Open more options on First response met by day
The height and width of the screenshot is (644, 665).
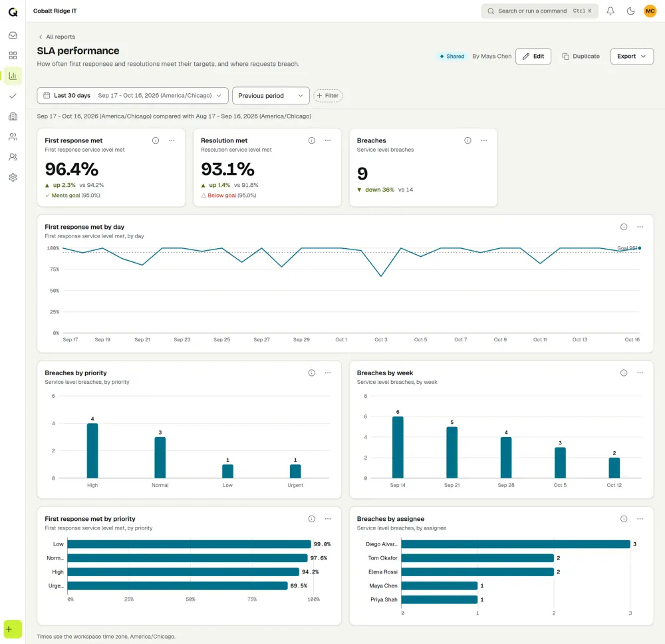tap(640, 227)
